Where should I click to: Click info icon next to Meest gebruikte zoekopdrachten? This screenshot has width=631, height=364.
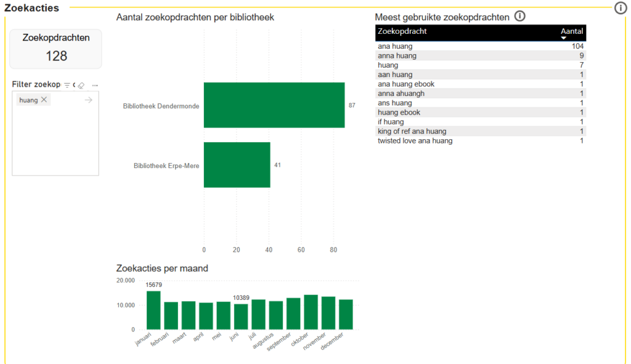pyautogui.click(x=519, y=17)
